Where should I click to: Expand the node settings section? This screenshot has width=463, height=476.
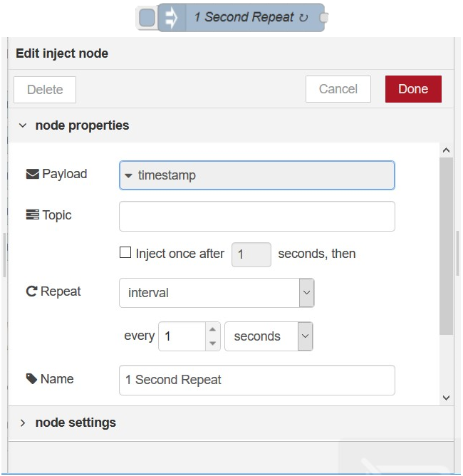click(23, 423)
